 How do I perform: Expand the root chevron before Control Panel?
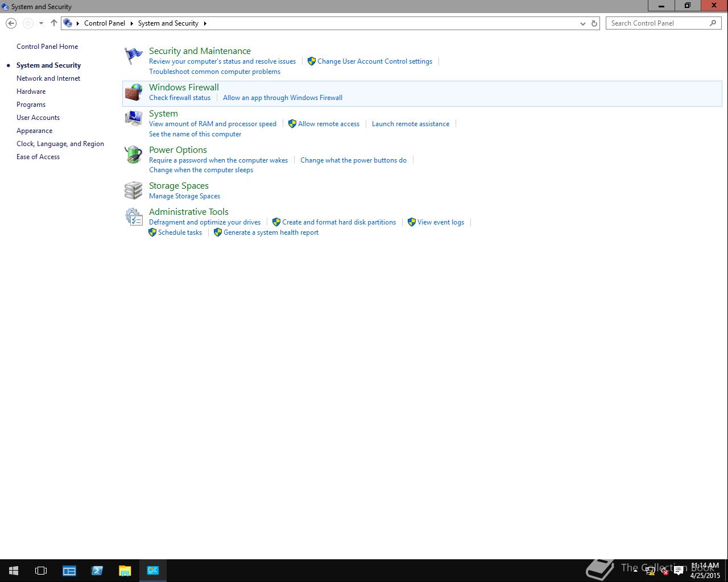(x=78, y=23)
